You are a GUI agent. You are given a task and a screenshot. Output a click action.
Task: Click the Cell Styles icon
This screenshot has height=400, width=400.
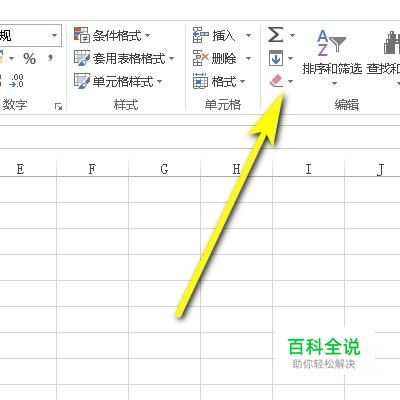click(82, 81)
